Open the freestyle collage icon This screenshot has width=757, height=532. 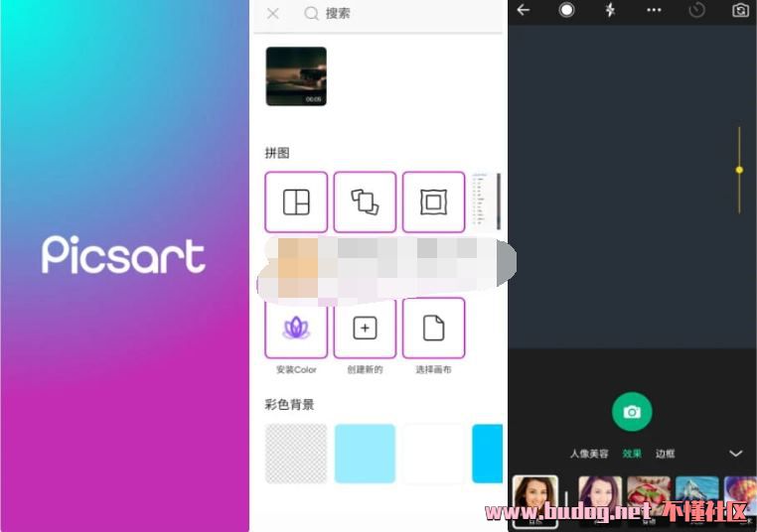coord(365,202)
